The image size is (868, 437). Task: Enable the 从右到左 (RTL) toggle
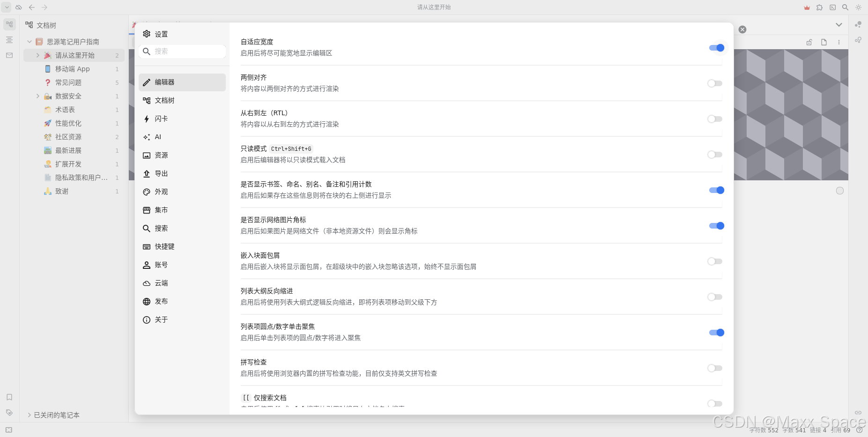[x=715, y=119]
